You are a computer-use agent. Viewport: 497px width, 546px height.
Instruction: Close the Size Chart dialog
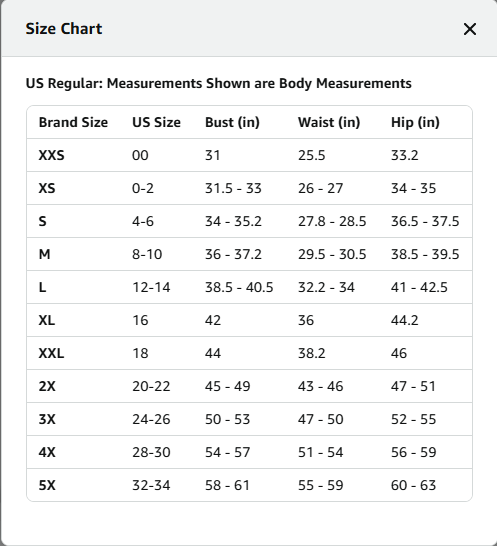coord(470,29)
